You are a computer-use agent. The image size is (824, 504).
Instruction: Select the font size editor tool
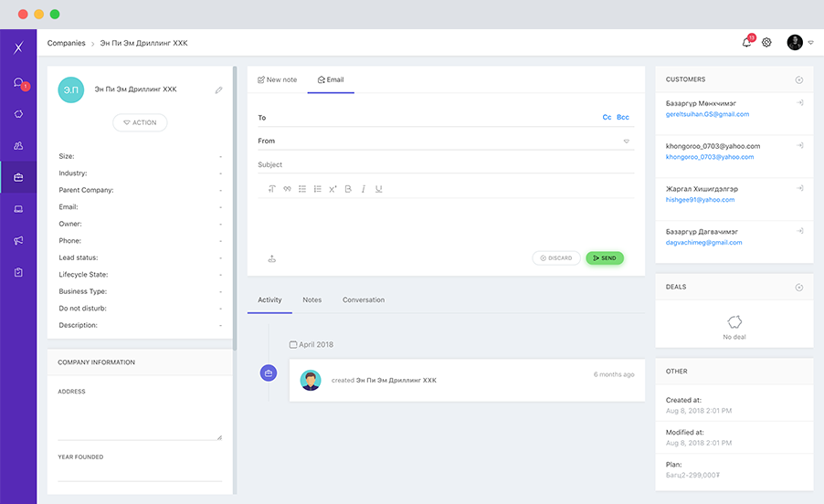point(271,189)
